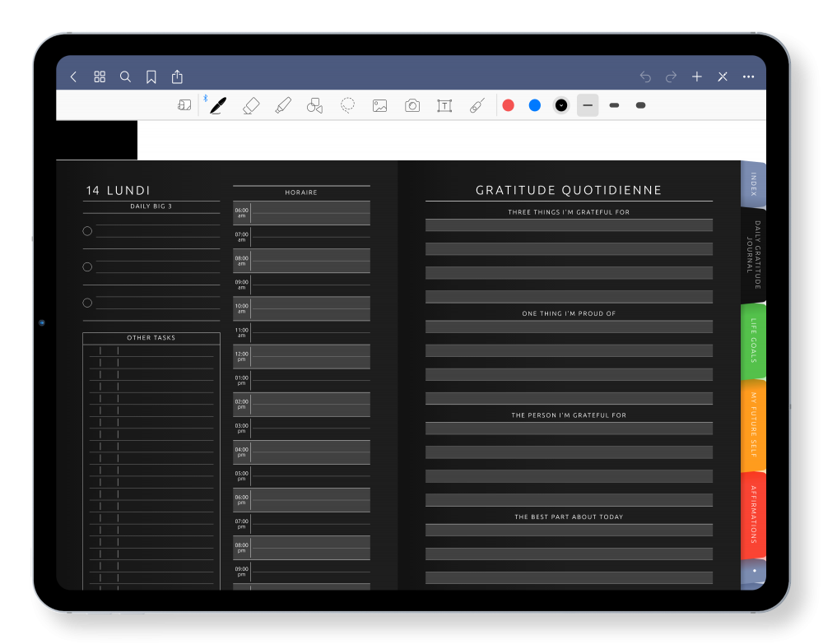Image resolution: width=823 pixels, height=644 pixels.
Task: Toggle the read-only mode icon in toolbar
Action: [184, 105]
